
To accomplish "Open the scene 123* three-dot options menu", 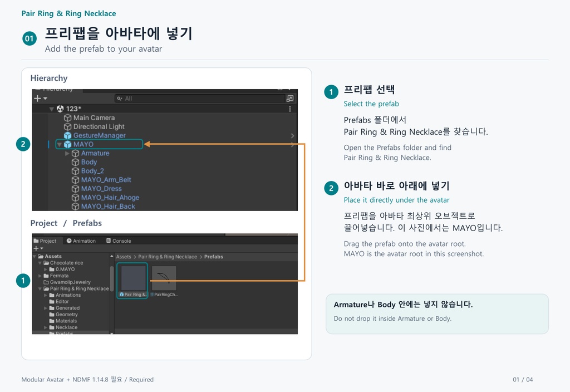I will [x=289, y=109].
